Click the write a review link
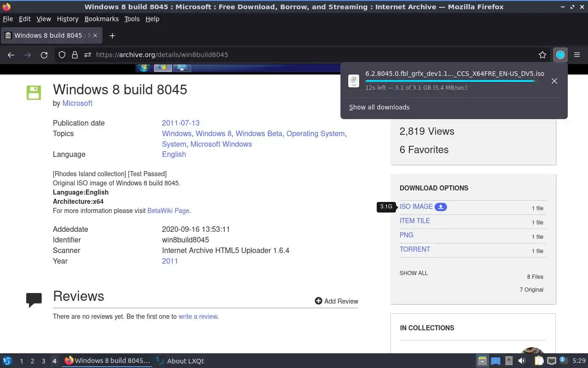The height and width of the screenshot is (368, 588). click(198, 316)
